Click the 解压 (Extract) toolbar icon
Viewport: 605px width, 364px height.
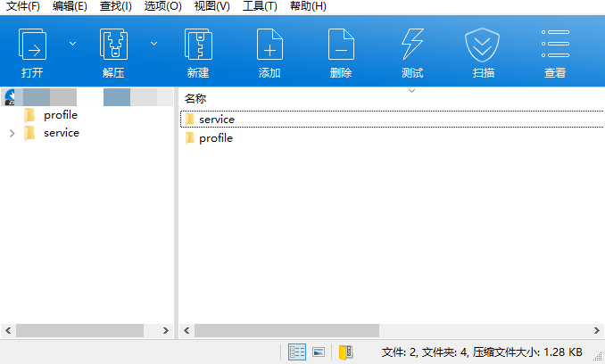tap(113, 44)
